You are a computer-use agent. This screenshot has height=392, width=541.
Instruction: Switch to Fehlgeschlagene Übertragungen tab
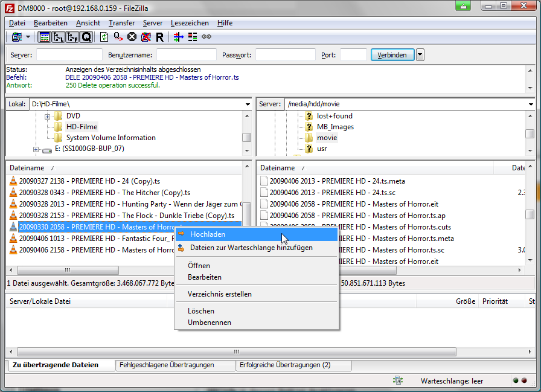tap(175, 365)
